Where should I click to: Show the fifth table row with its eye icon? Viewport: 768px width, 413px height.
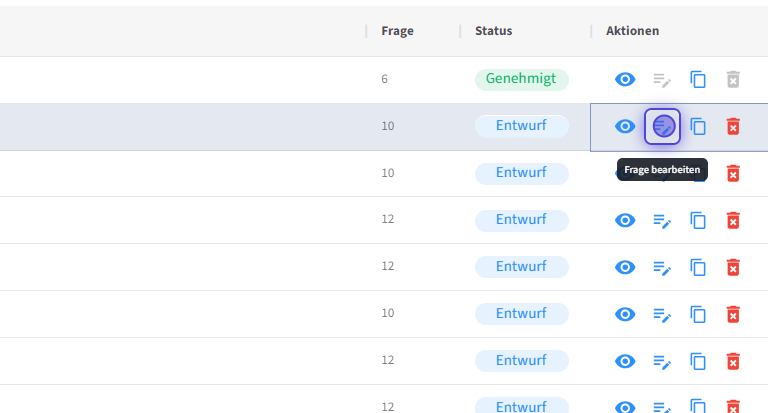tap(625, 267)
